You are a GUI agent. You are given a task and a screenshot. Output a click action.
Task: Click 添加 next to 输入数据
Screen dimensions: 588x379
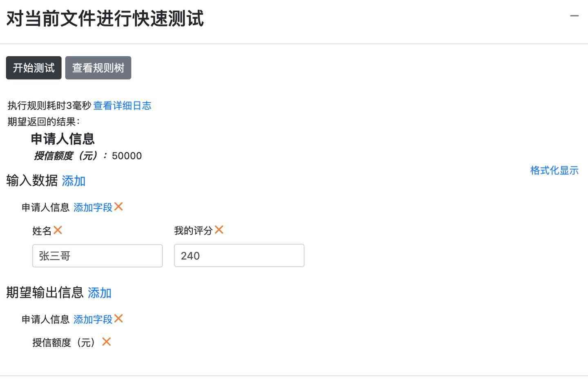pyautogui.click(x=73, y=181)
